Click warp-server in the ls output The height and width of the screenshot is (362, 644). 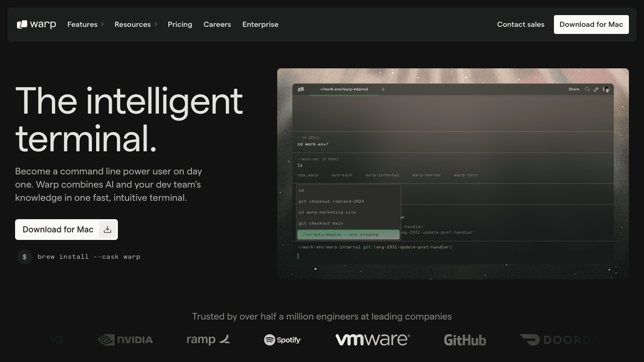tap(427, 175)
